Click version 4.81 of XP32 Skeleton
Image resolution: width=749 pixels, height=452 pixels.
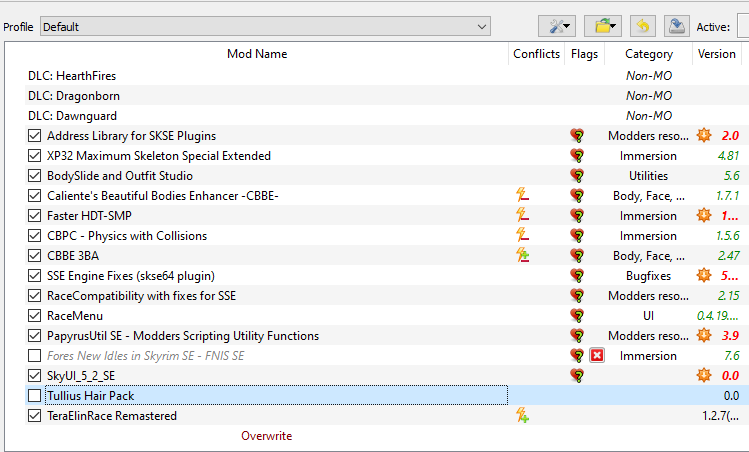[728, 156]
